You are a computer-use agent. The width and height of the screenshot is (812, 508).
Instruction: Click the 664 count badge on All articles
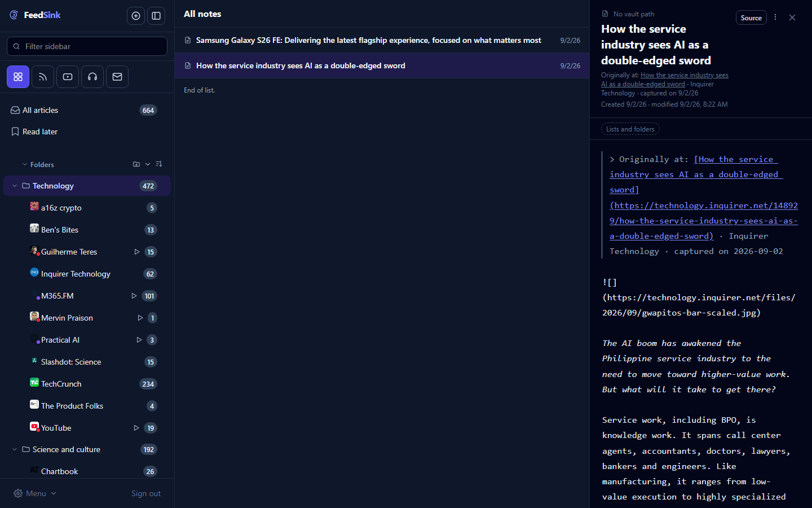[x=148, y=110]
